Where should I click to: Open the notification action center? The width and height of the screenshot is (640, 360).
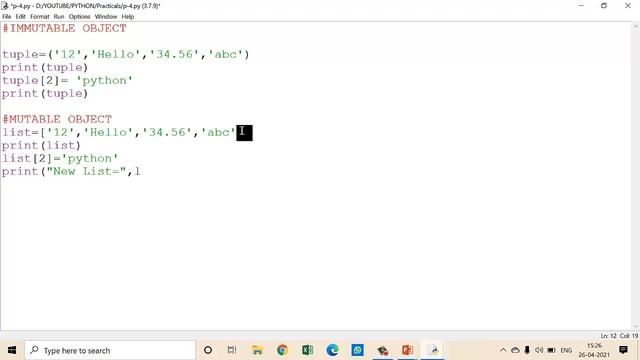pos(623,350)
